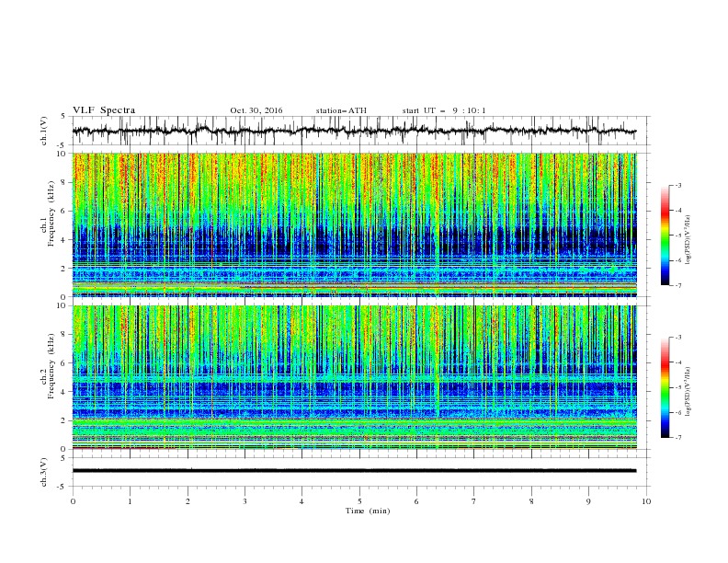Click the "10" kHz tick on ch.1 frequency axis
This screenshot has width=728, height=563.
coord(63,154)
